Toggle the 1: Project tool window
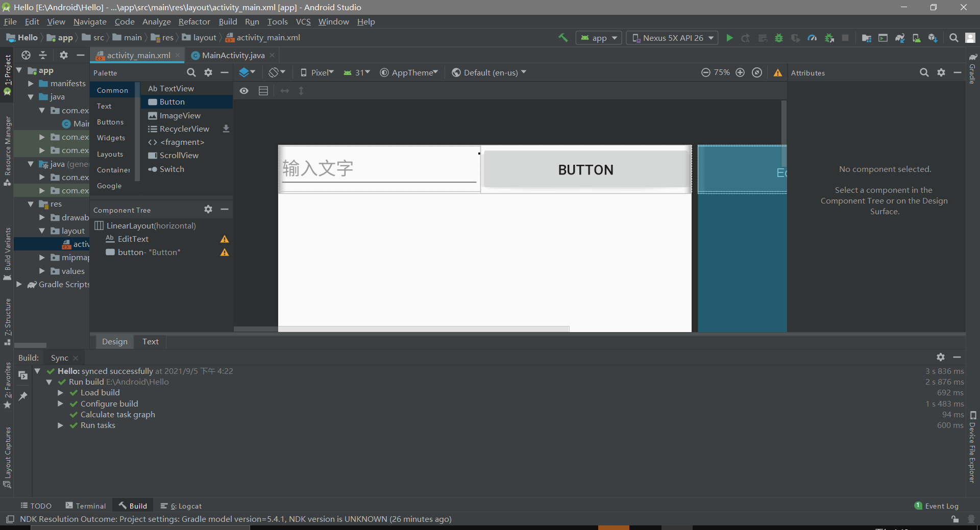 pyautogui.click(x=7, y=74)
